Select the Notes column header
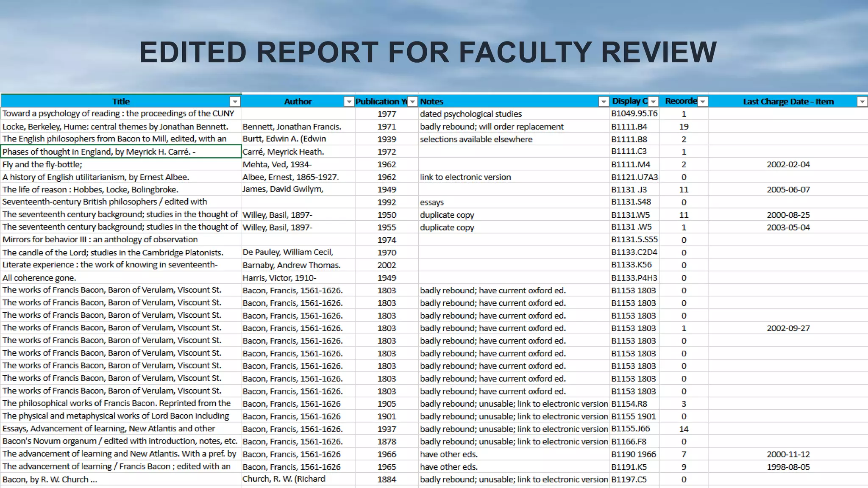The image size is (868, 488). click(x=514, y=101)
